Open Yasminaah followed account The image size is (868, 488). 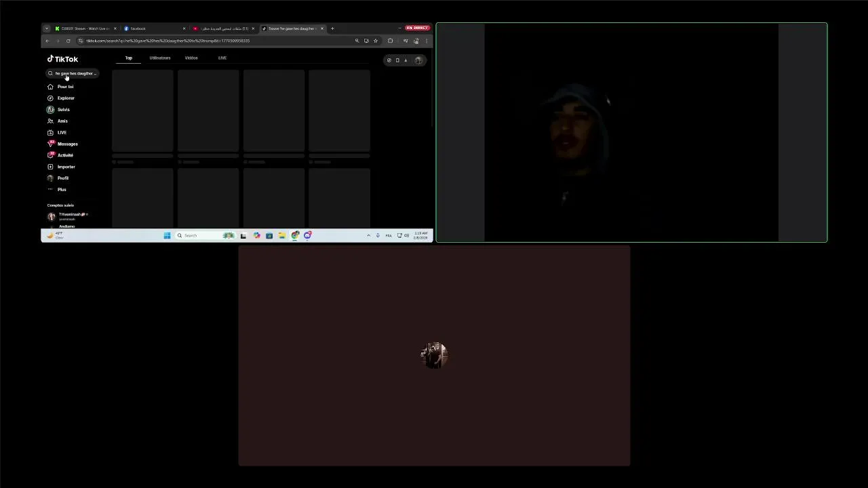coord(68,216)
